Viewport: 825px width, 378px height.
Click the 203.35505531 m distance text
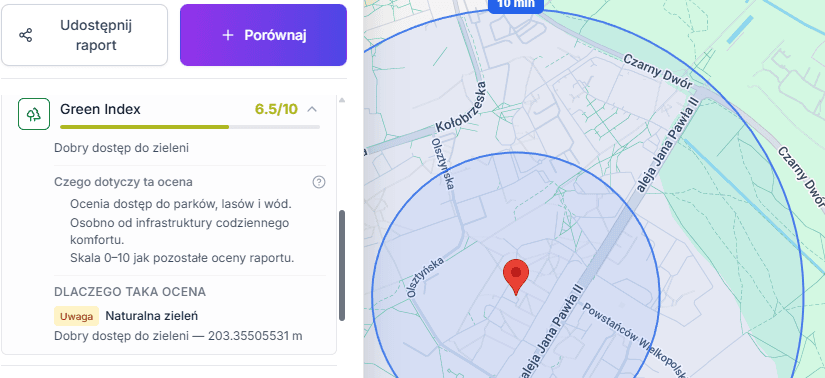click(255, 336)
